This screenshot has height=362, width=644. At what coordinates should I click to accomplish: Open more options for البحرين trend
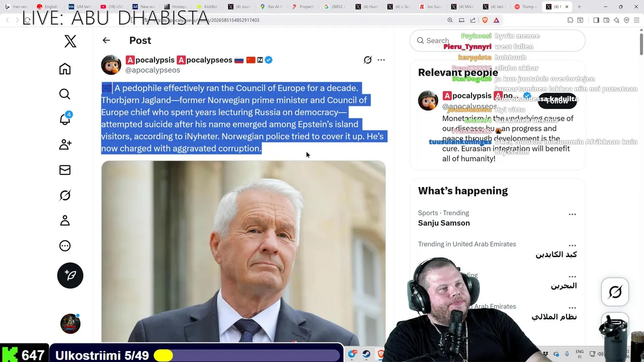[x=572, y=277]
